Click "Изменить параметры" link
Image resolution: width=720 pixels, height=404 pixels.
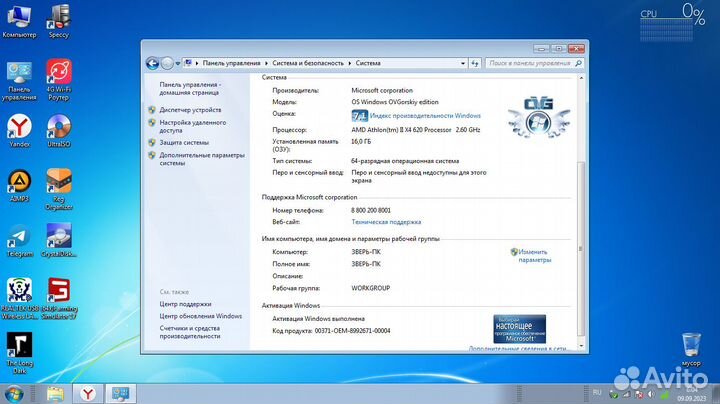534,255
